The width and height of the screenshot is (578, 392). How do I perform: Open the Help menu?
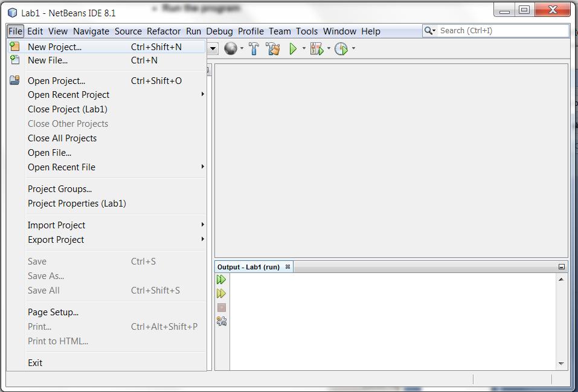click(x=370, y=31)
